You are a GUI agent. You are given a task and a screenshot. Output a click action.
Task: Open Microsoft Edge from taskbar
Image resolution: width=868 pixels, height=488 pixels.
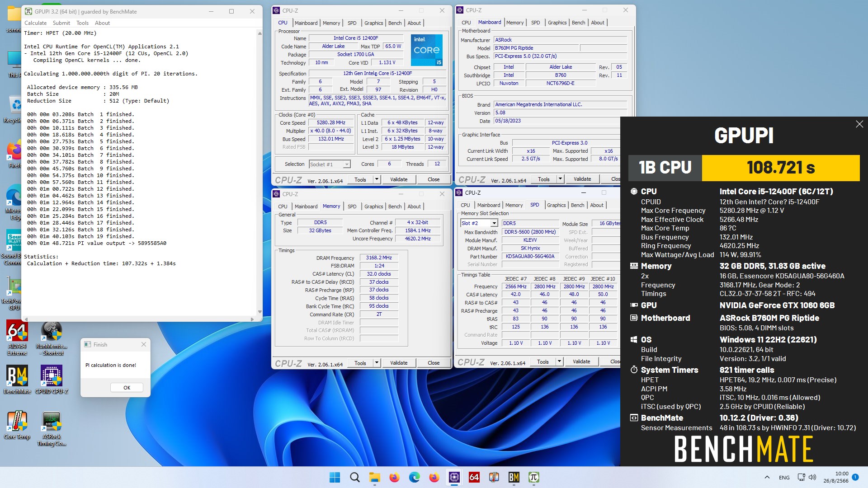(x=414, y=477)
